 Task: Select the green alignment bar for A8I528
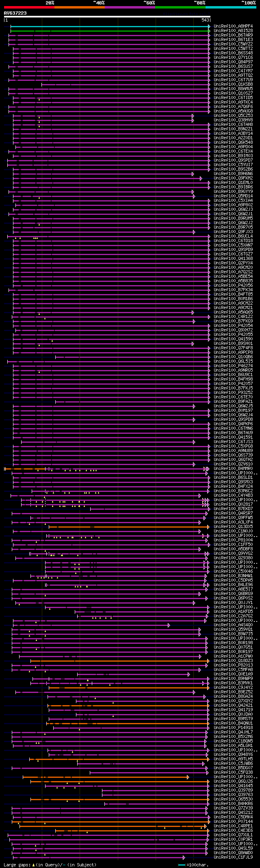point(110,31)
